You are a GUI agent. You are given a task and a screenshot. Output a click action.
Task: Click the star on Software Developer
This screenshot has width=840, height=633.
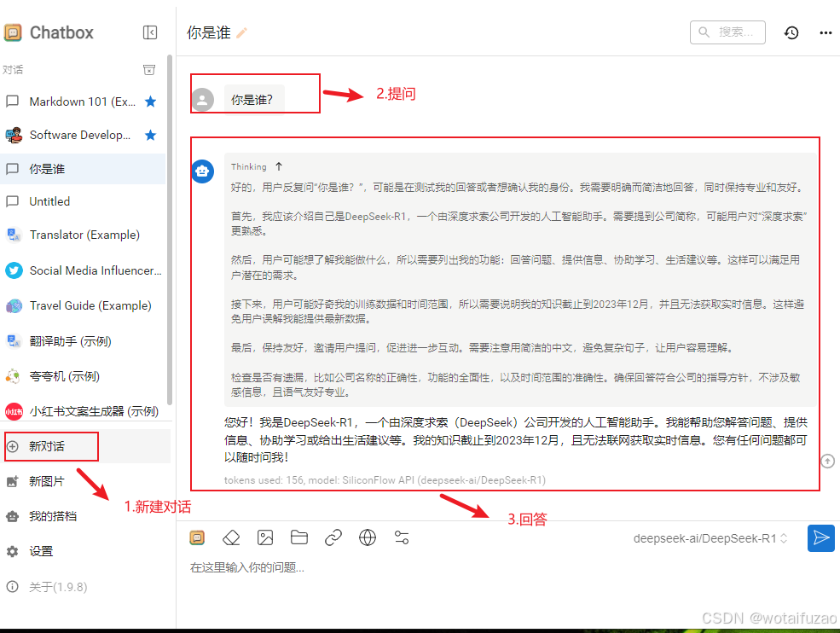point(151,135)
